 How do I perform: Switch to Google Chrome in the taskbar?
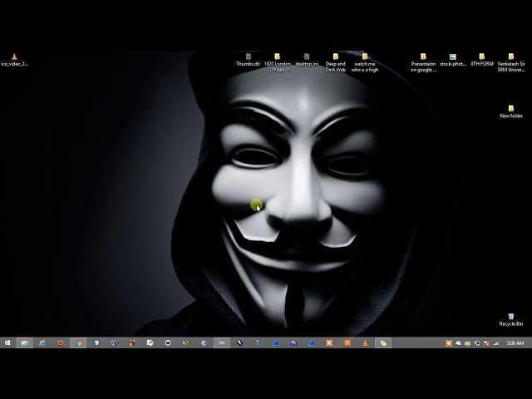point(78,343)
